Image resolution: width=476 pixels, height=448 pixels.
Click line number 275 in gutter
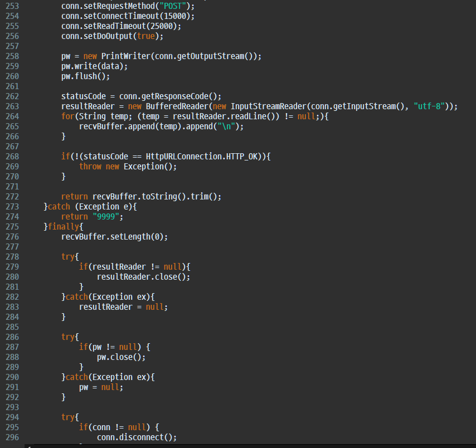[x=12, y=226]
